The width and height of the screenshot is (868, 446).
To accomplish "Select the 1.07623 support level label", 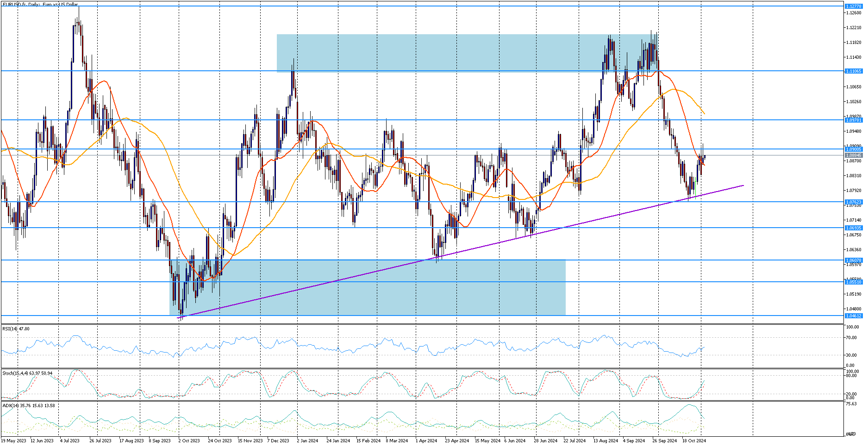I will 853,202.
